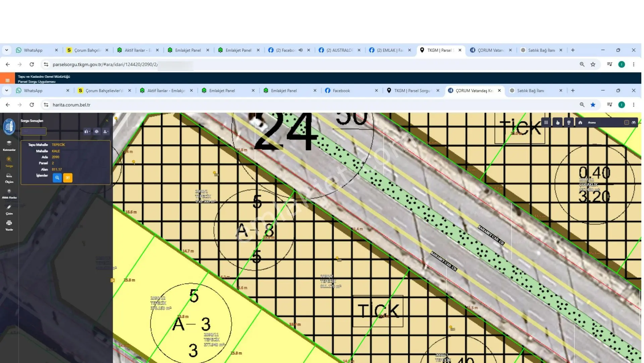644x363 pixels.
Task: Open the Sorgu query panel
Action: [x=9, y=162]
